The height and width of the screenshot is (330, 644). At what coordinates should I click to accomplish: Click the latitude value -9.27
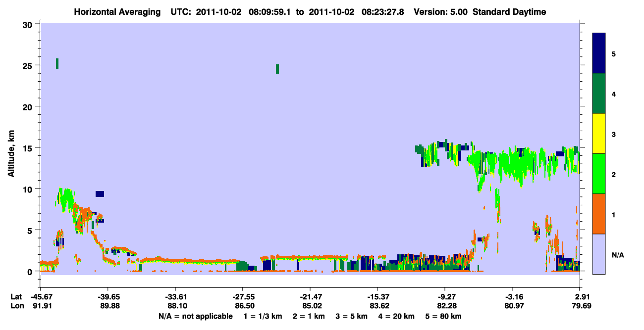445,297
